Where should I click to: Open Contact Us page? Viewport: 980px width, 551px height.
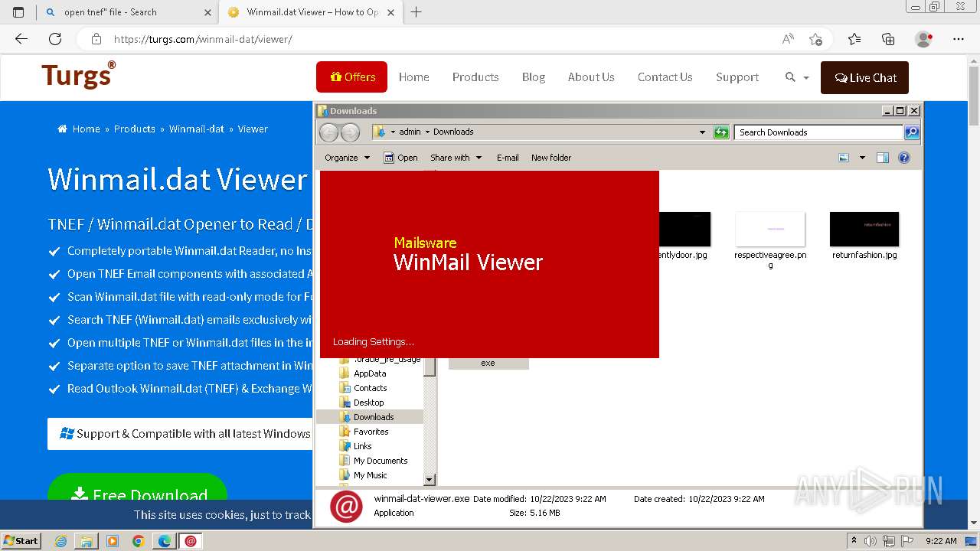pyautogui.click(x=665, y=77)
